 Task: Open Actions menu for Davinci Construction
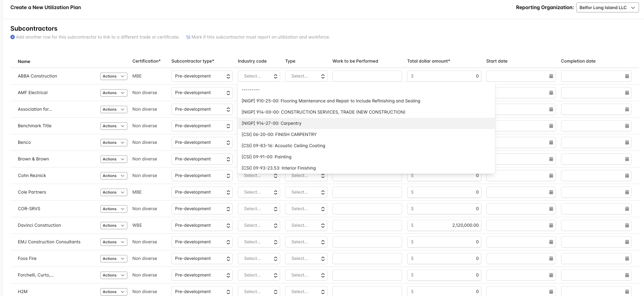pyautogui.click(x=114, y=226)
